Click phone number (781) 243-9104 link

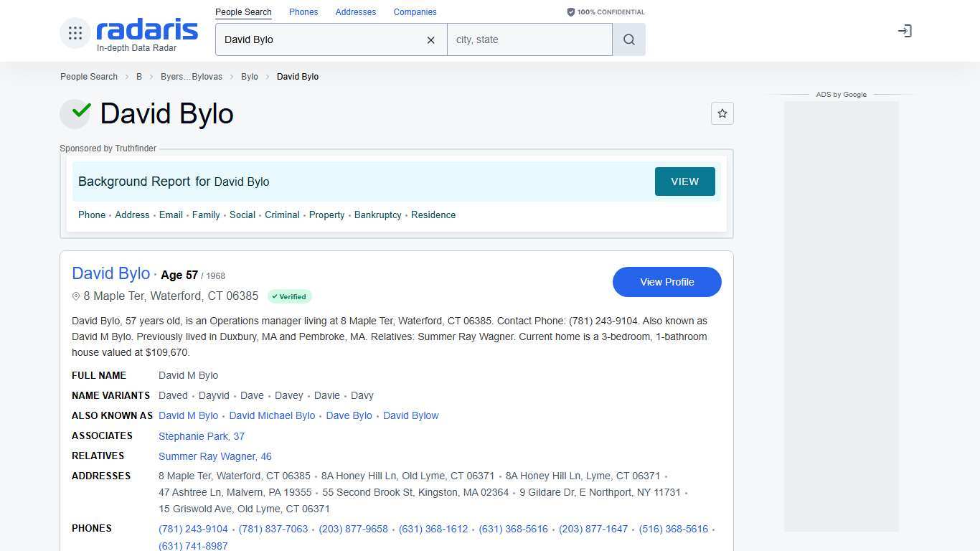[193, 529]
